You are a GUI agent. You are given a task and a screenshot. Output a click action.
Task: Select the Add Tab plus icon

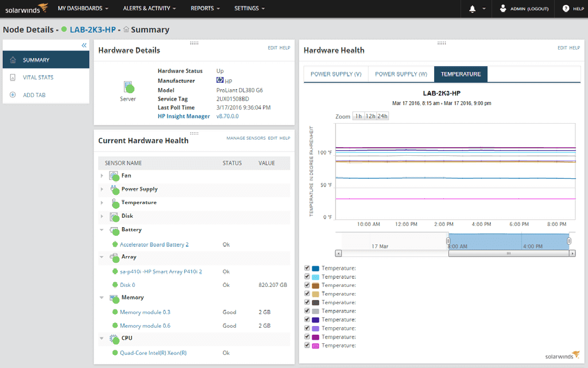point(12,94)
